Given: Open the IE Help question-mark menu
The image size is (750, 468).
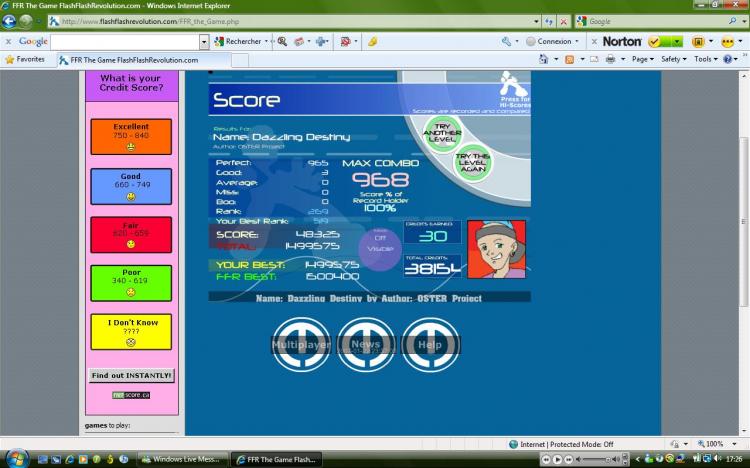Looking at the screenshot, I should pos(729,59).
